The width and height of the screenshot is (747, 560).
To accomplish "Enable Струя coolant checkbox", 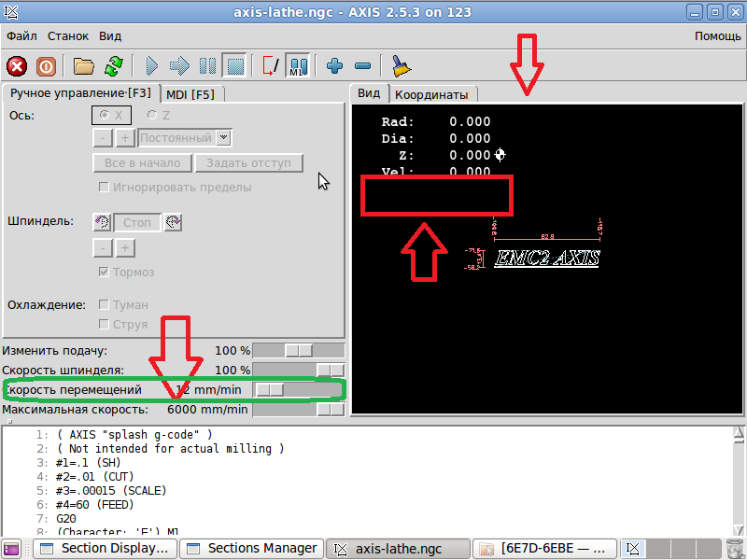I will pos(123,324).
